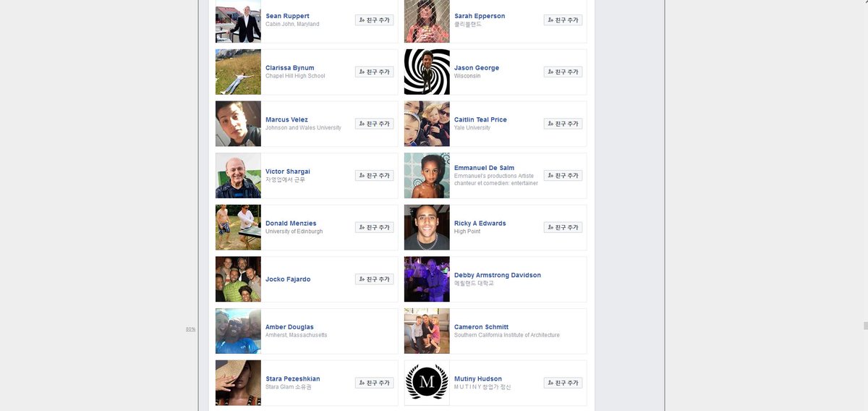Add Sarah Epperson as a friend
The width and height of the screenshot is (868, 411).
(x=563, y=20)
